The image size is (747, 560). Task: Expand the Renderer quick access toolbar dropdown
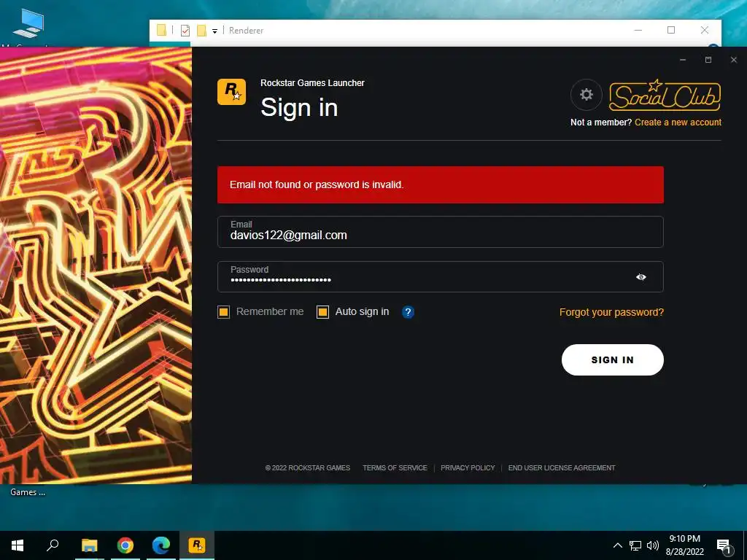point(215,31)
